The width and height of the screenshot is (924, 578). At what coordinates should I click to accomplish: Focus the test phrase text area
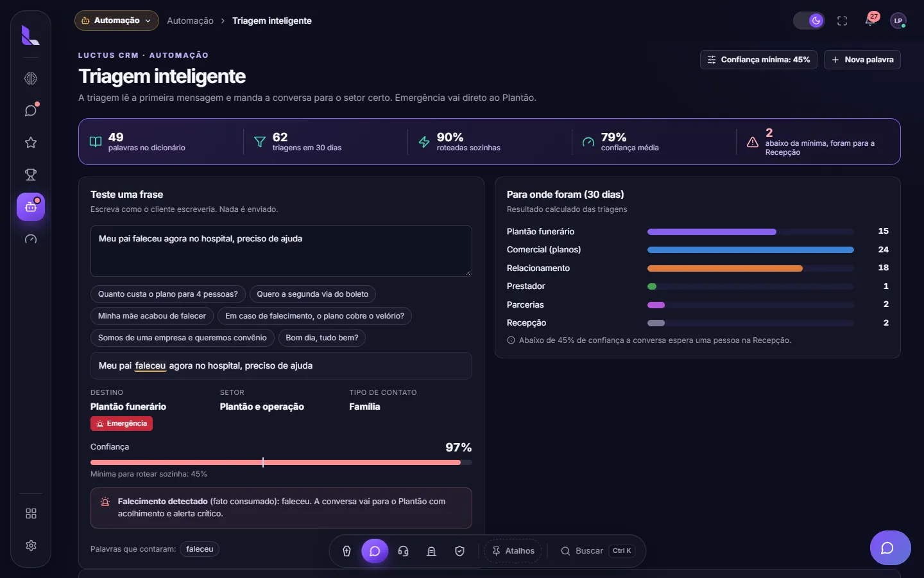coord(281,251)
